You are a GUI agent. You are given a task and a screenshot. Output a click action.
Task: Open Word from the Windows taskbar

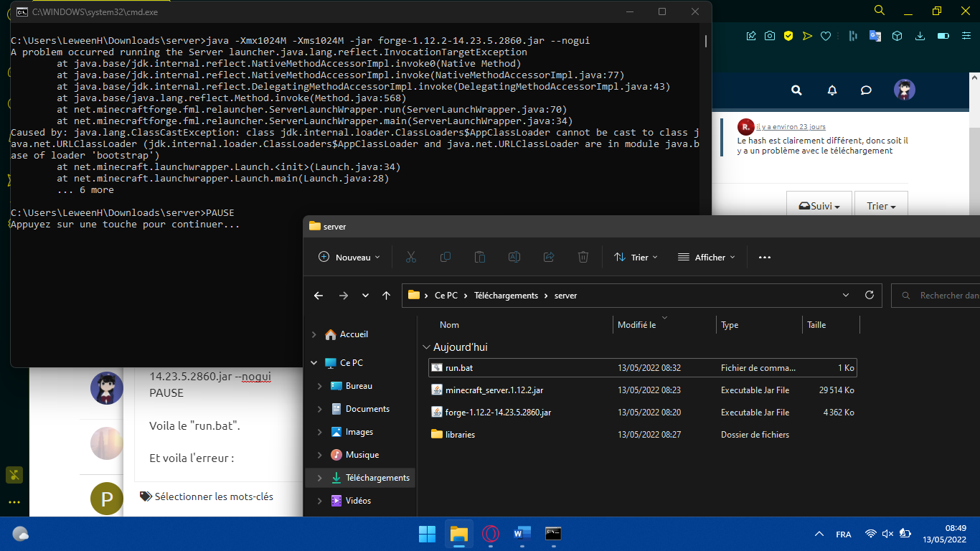click(522, 534)
